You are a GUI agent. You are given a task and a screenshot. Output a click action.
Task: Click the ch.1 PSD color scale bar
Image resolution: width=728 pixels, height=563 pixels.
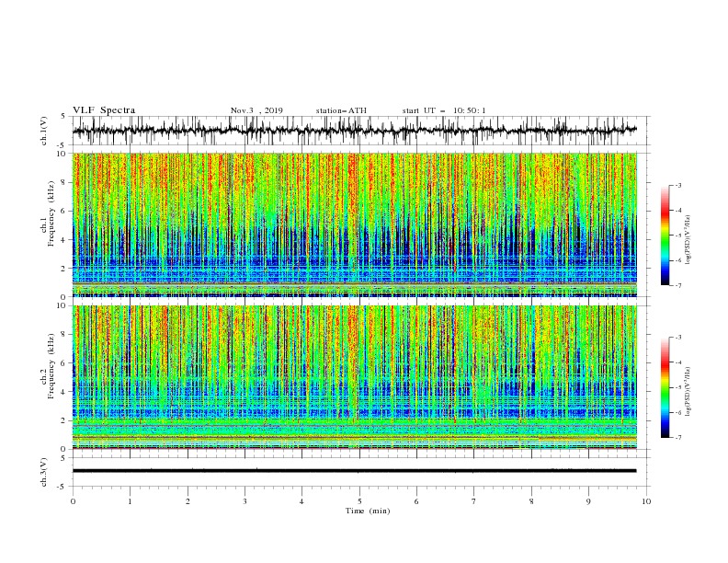(665, 236)
